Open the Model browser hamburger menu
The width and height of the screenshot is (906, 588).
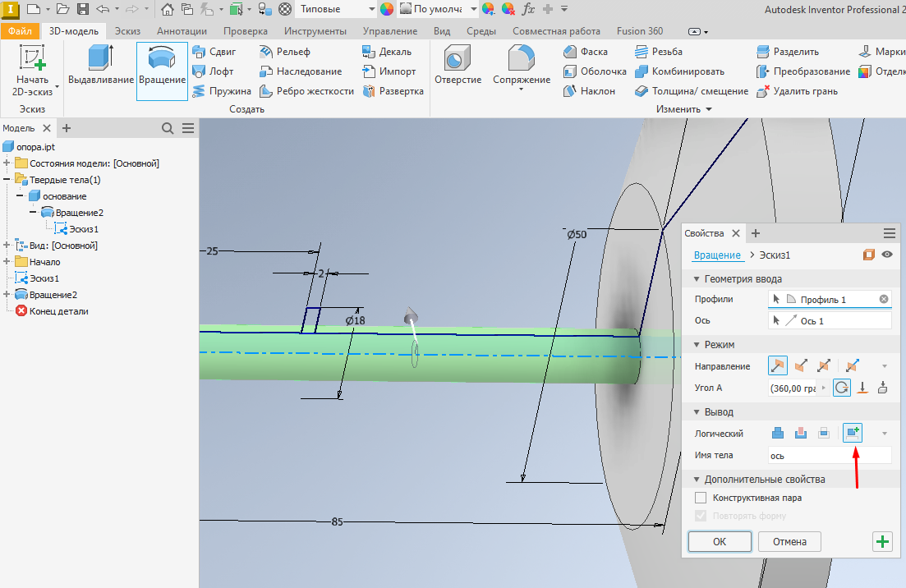pyautogui.click(x=188, y=128)
